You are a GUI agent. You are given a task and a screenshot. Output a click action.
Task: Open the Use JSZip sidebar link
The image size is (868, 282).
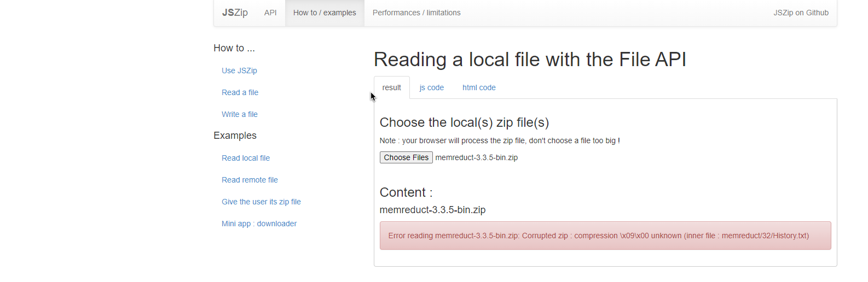pyautogui.click(x=239, y=70)
